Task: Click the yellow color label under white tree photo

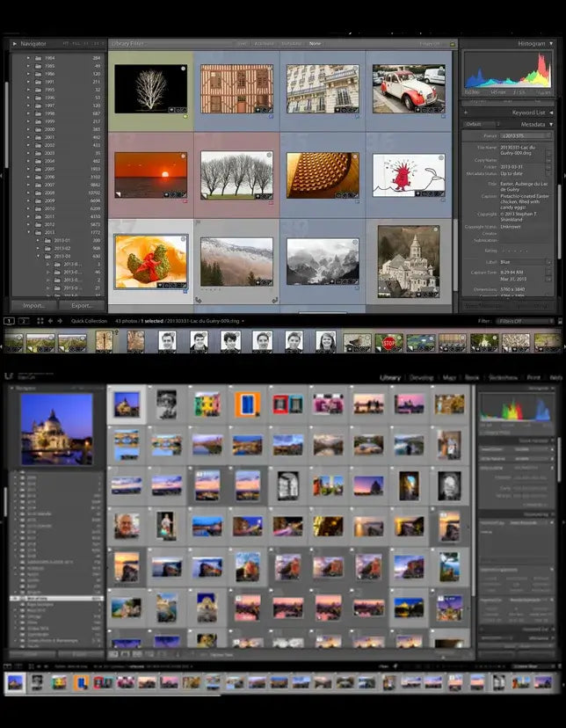Action: [185, 116]
